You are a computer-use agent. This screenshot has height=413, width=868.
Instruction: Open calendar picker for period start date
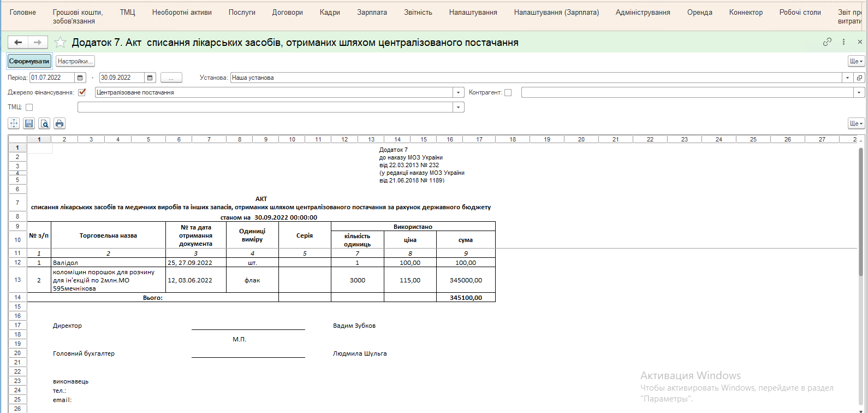(x=80, y=78)
